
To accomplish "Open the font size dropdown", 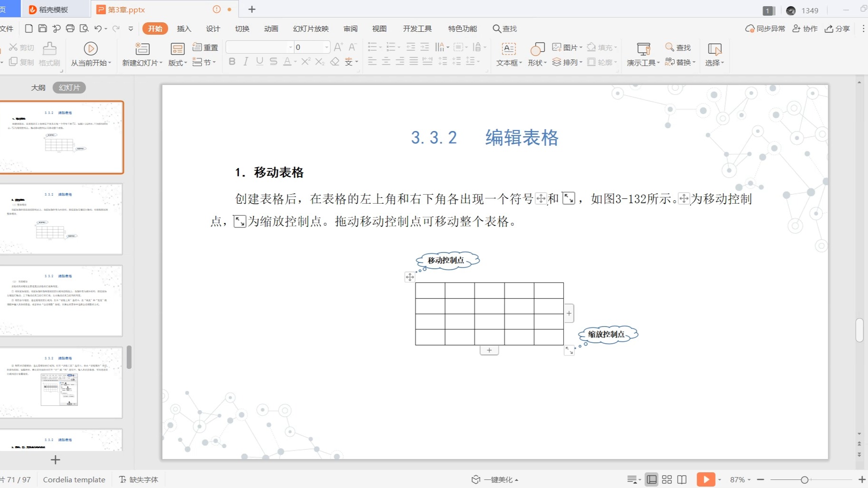I will [x=326, y=47].
